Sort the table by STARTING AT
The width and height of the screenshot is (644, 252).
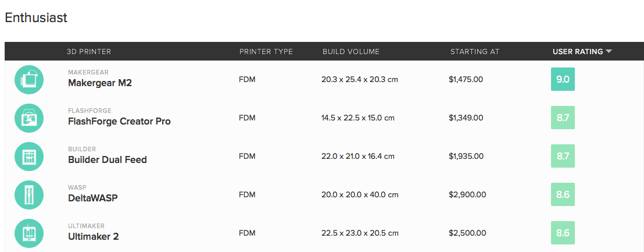pyautogui.click(x=475, y=51)
